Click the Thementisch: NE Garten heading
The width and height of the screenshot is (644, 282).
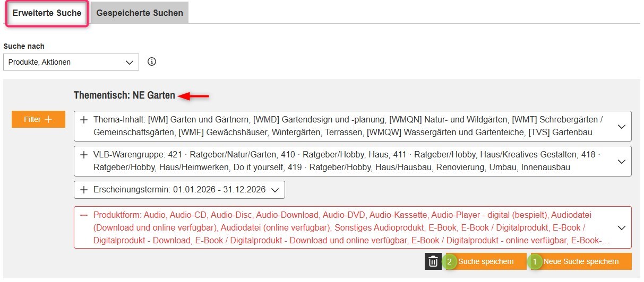124,95
